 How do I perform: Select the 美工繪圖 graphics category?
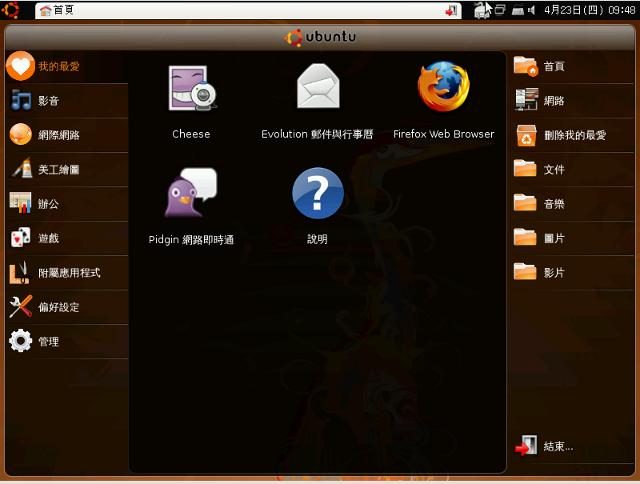point(67,169)
